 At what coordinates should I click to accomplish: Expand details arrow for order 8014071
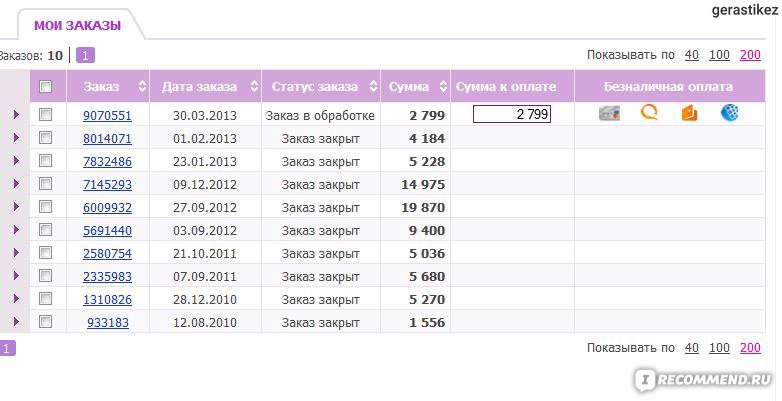16,138
